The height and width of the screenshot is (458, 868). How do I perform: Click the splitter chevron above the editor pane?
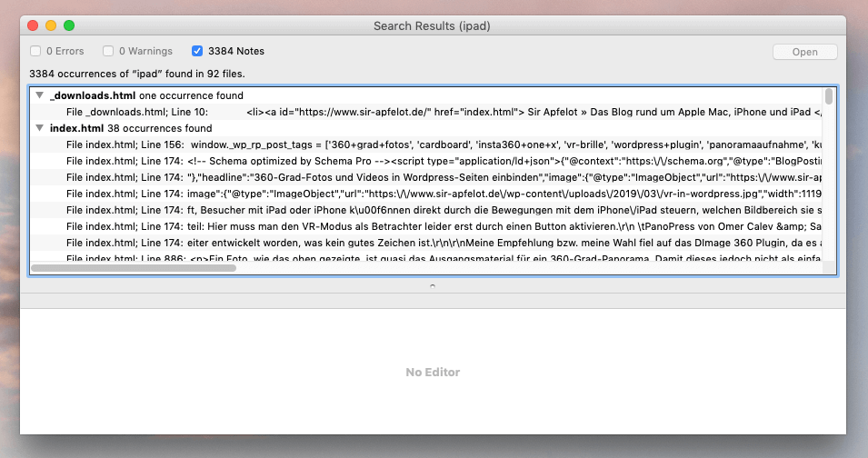click(433, 285)
